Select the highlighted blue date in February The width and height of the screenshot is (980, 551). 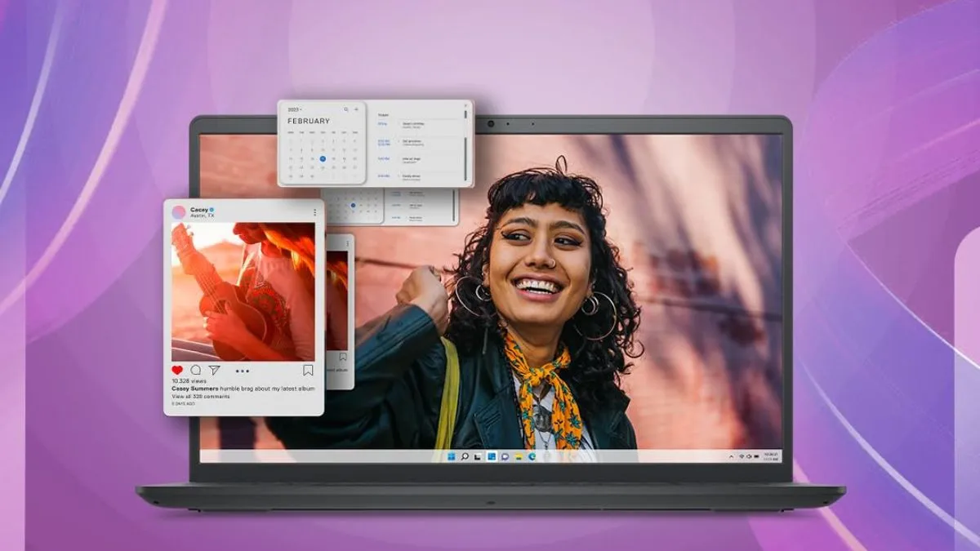tap(323, 159)
